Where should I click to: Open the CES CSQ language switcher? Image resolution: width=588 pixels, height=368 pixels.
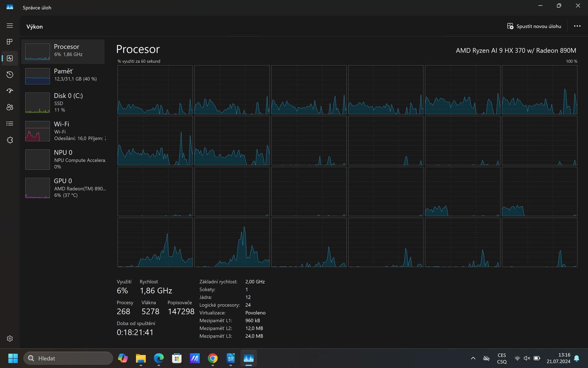click(502, 358)
